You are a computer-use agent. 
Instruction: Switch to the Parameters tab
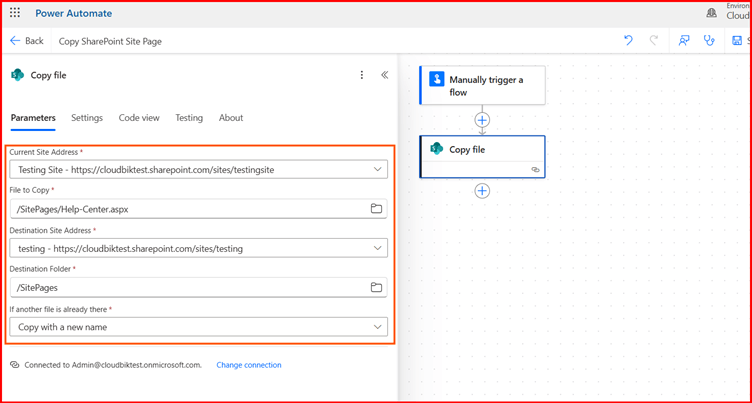pos(33,118)
